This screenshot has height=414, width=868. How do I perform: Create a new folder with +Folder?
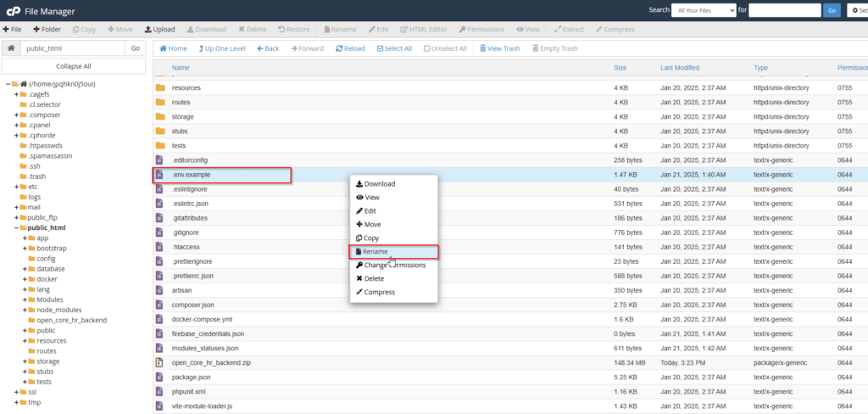click(x=47, y=30)
